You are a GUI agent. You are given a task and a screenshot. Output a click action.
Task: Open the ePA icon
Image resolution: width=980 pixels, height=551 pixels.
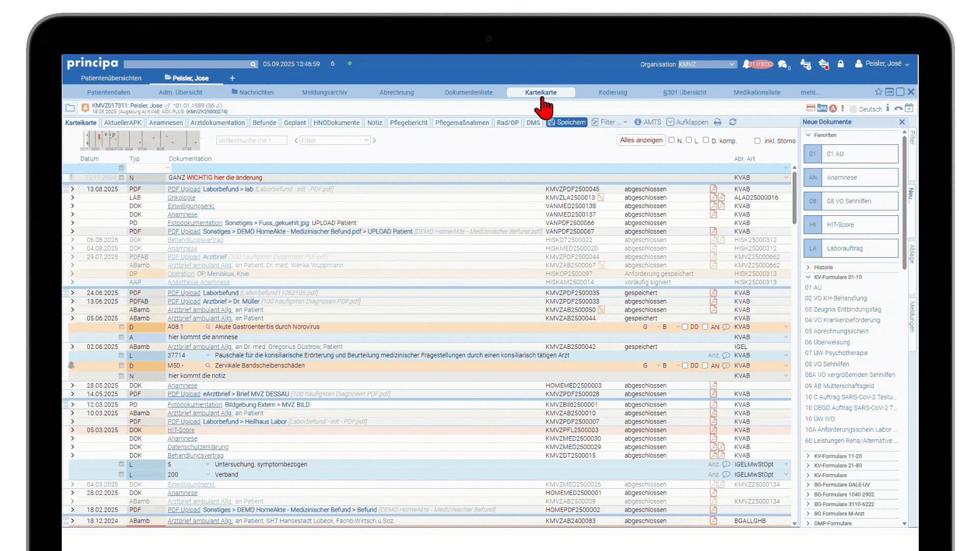pyautogui.click(x=822, y=108)
